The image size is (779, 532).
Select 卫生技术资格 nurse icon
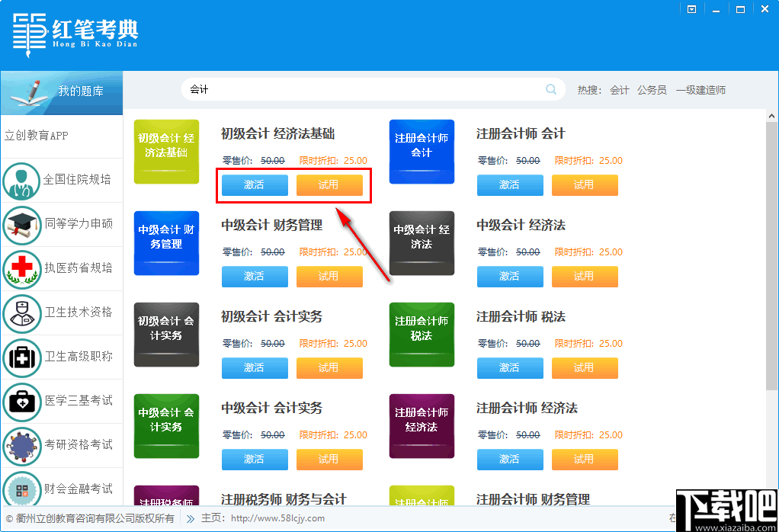coord(21,313)
